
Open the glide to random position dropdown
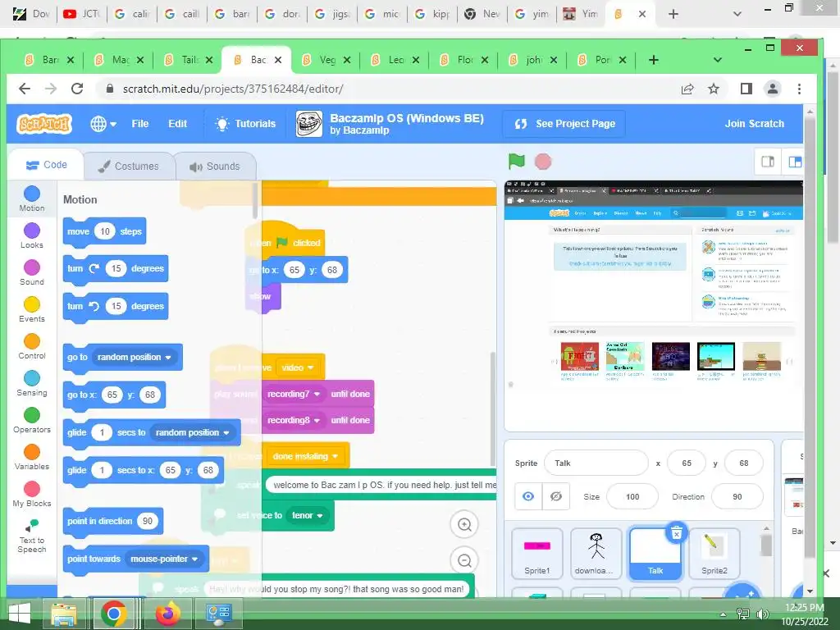click(x=191, y=432)
